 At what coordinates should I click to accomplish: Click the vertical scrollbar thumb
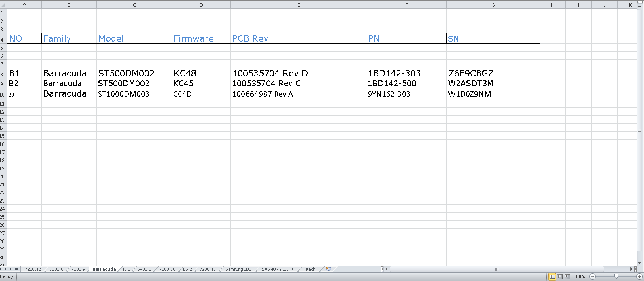click(640, 130)
